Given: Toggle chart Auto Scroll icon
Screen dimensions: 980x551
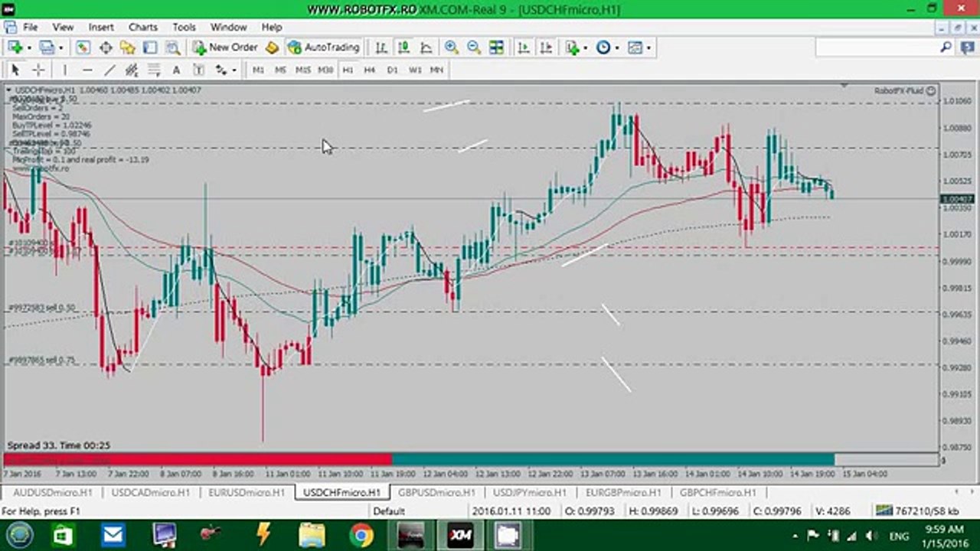Looking at the screenshot, I should (x=524, y=47).
